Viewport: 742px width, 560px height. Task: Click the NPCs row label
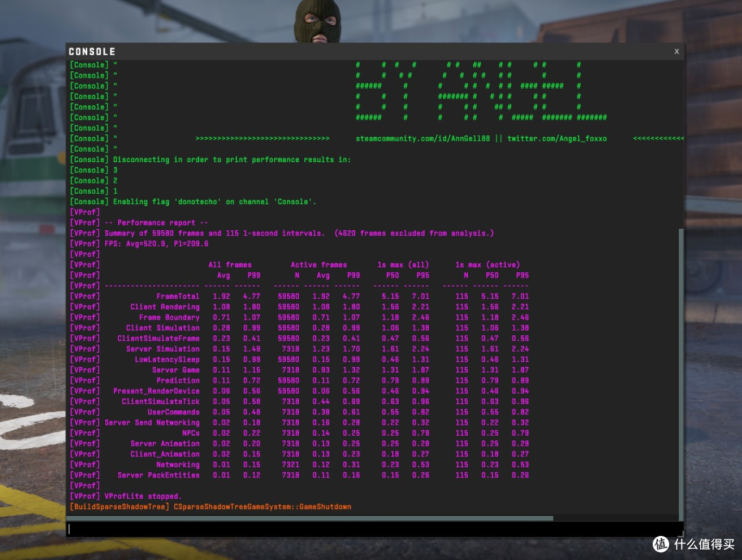[x=191, y=433]
